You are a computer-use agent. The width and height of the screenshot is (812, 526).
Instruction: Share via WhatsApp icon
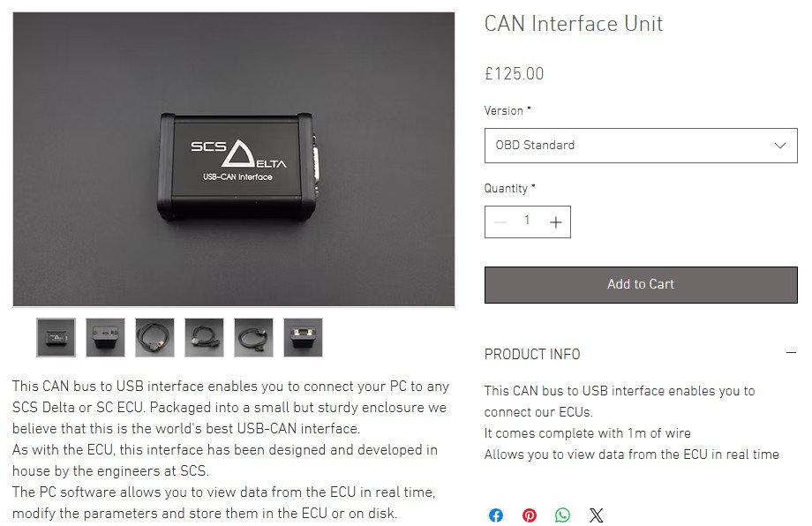[562, 515]
